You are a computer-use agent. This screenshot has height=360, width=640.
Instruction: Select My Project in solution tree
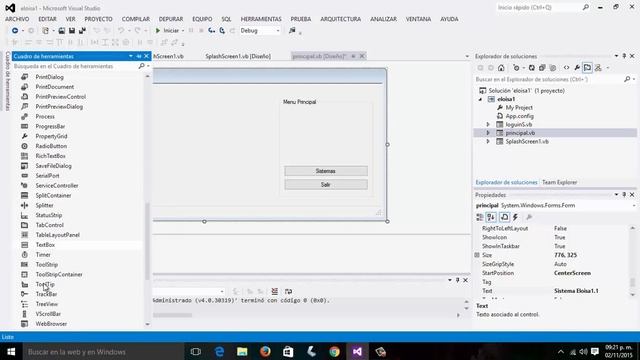click(519, 108)
